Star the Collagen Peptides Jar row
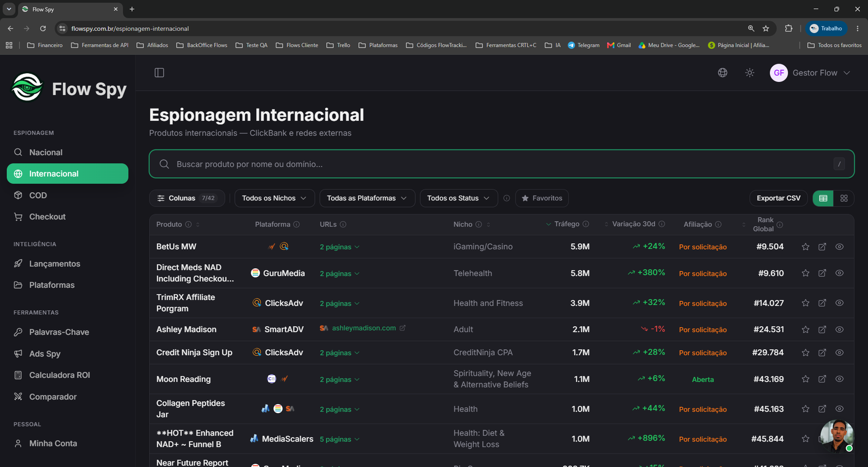Screen dimensions: 868x467 click(x=806, y=409)
